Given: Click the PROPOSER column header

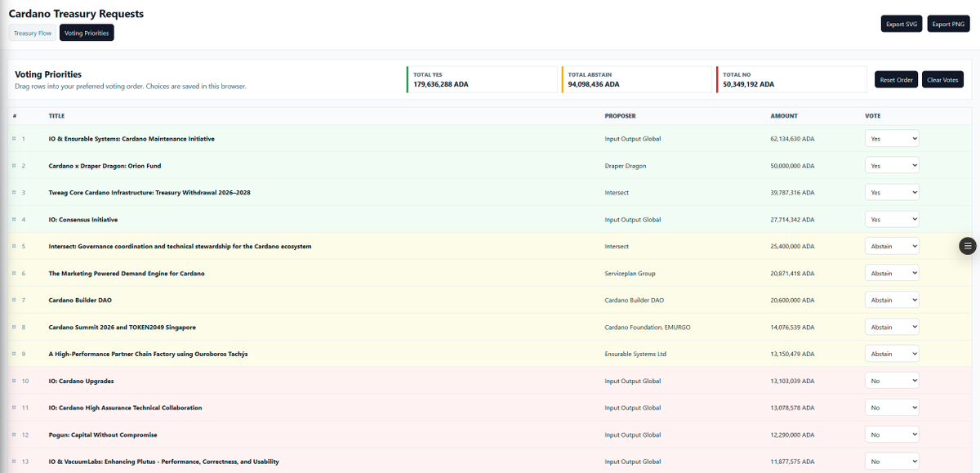Looking at the screenshot, I should [620, 116].
